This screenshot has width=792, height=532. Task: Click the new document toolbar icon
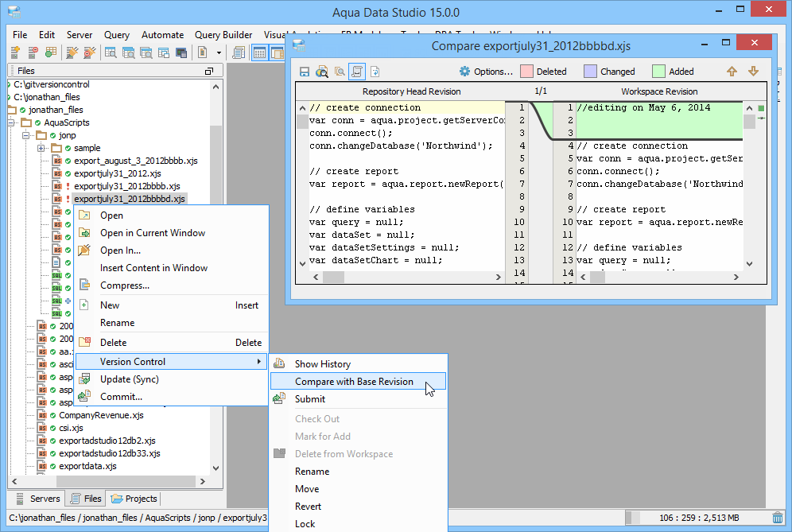pos(203,52)
